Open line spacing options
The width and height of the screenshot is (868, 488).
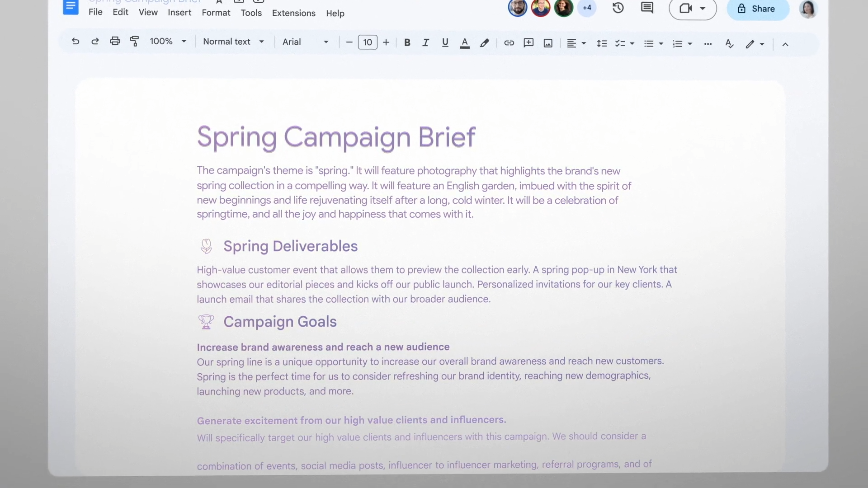coord(602,43)
